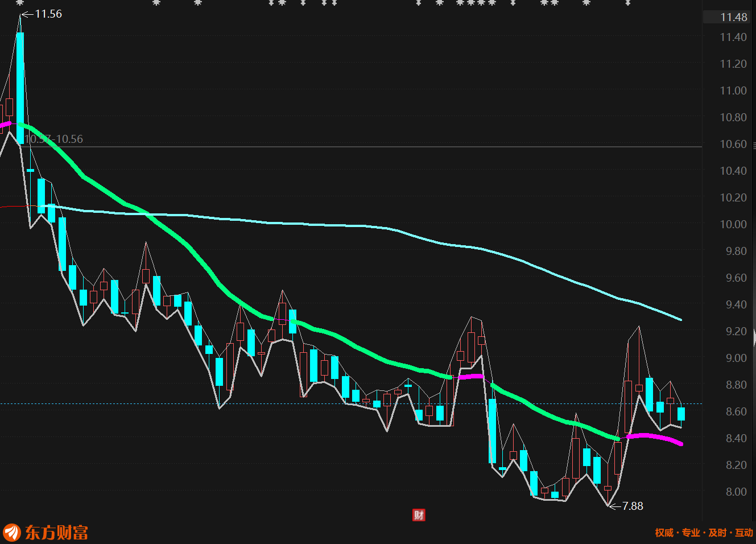Click the 10.40 axis value
The width and height of the screenshot is (756, 544).
733,171
